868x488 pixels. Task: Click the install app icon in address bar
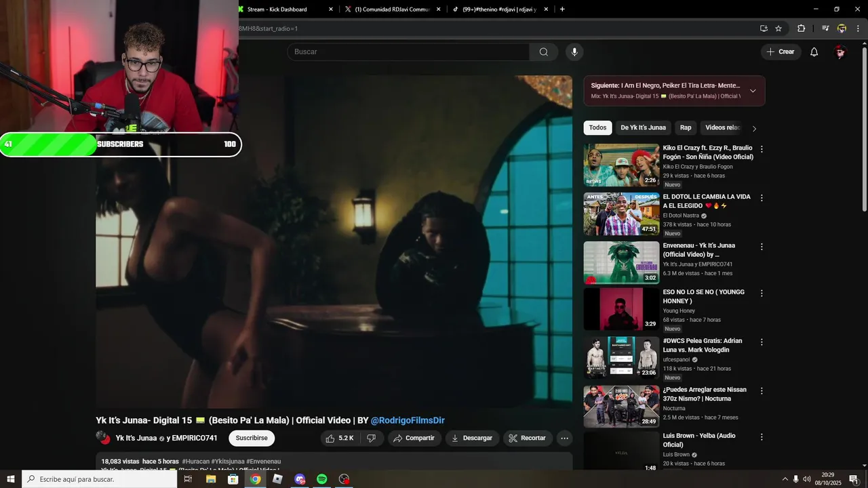tap(764, 28)
